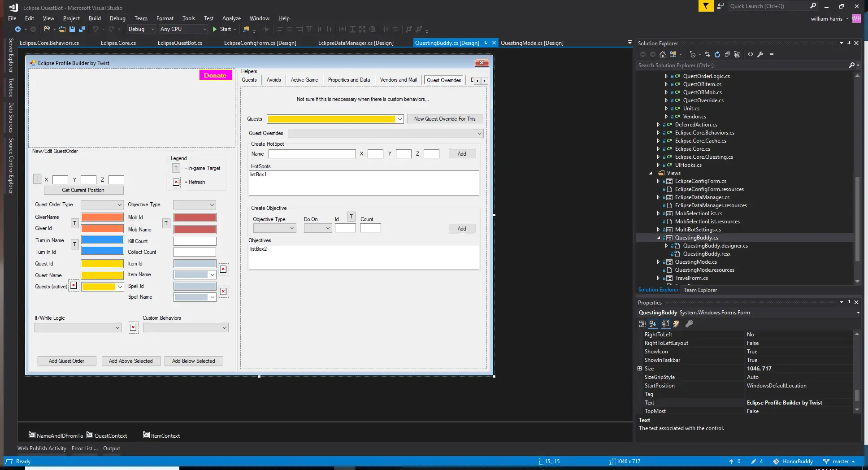Click the T target button next to X coordinate
868x470 pixels.
[x=37, y=179]
